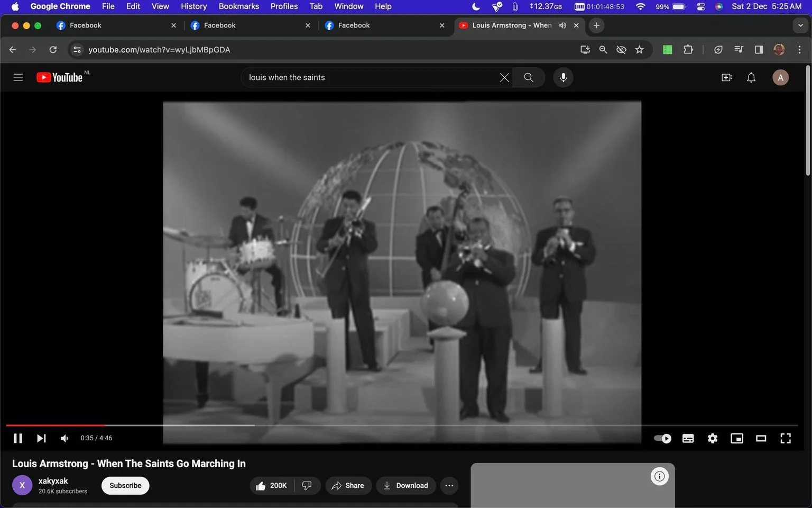Open more actions three-dot menu
812x508 pixels.
point(449,486)
